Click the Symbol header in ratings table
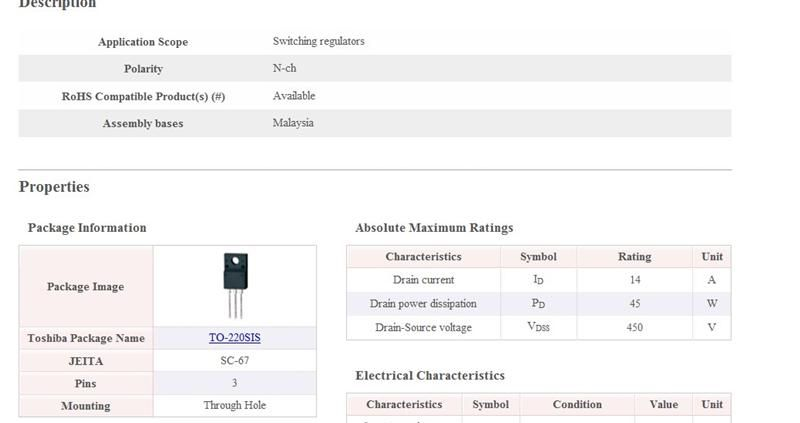This screenshot has height=423, width=800. click(x=538, y=257)
